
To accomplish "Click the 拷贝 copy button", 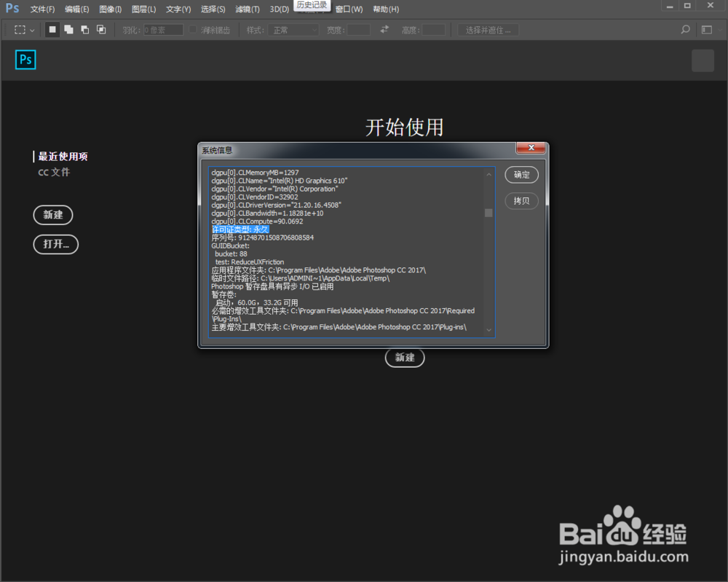I will pos(521,200).
